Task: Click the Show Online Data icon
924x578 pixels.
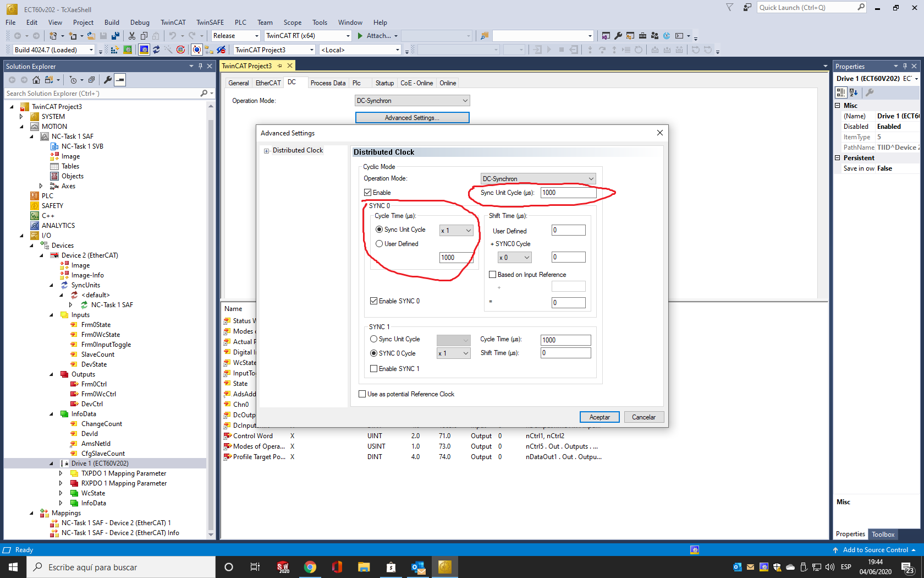Action: pyautogui.click(x=197, y=50)
